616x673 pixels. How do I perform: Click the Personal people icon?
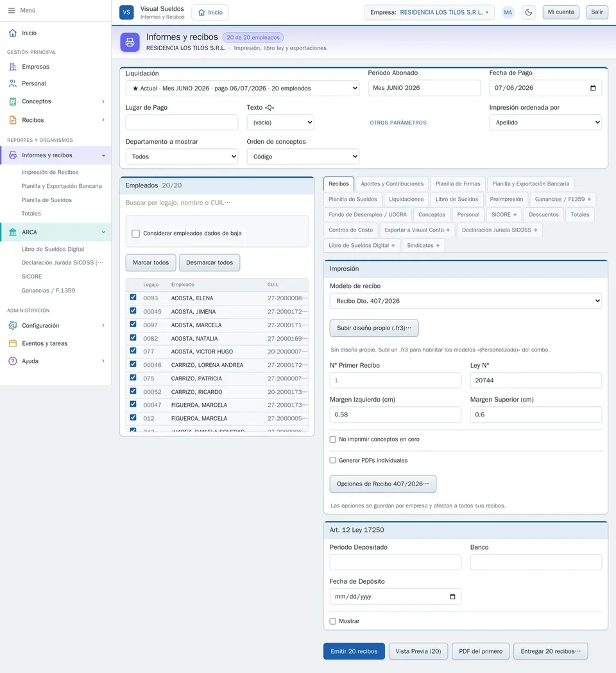tap(13, 83)
